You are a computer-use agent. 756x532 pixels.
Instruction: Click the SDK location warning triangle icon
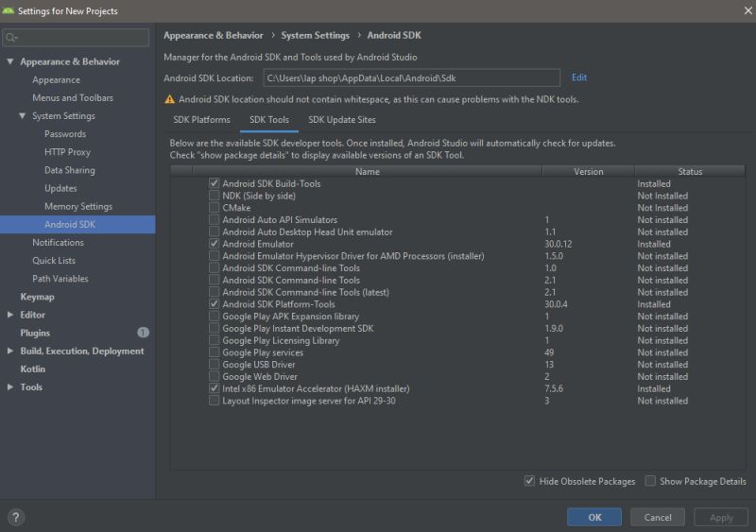click(169, 99)
